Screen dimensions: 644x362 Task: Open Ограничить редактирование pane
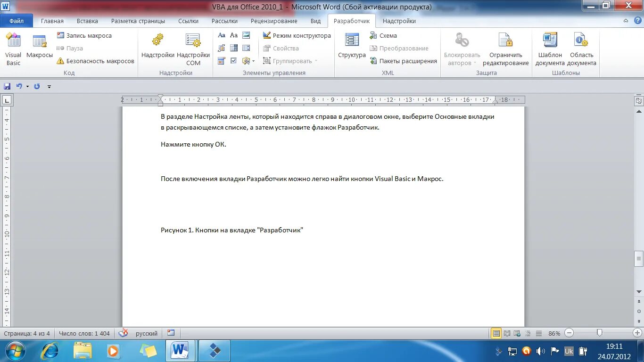pyautogui.click(x=506, y=49)
